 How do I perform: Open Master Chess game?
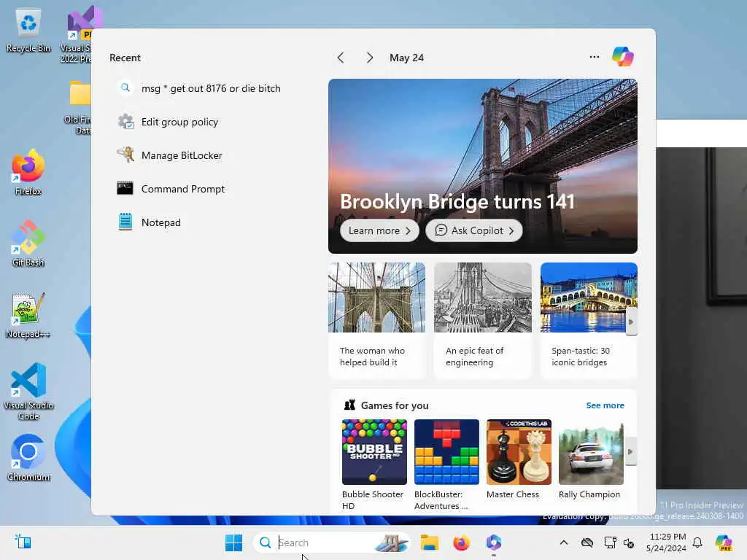519,459
